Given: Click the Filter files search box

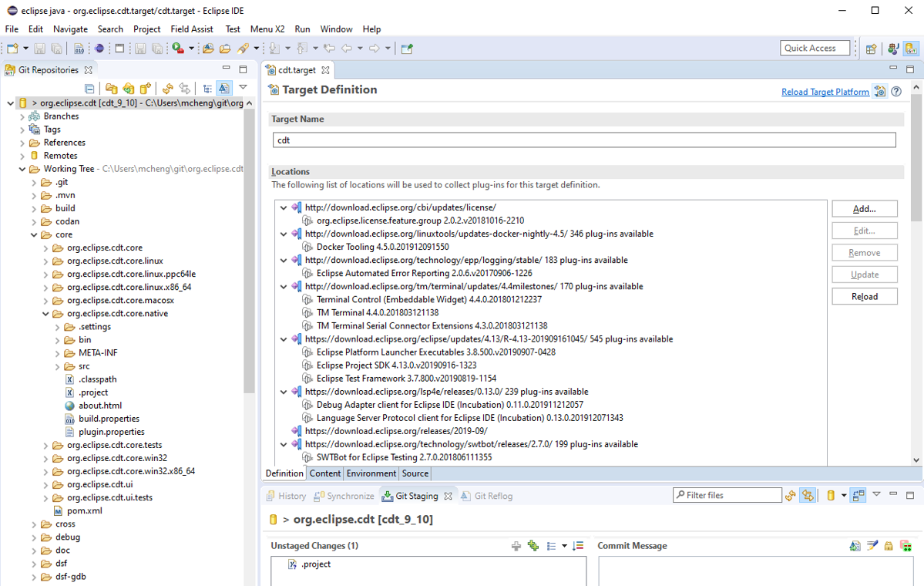Looking at the screenshot, I should click(x=727, y=495).
